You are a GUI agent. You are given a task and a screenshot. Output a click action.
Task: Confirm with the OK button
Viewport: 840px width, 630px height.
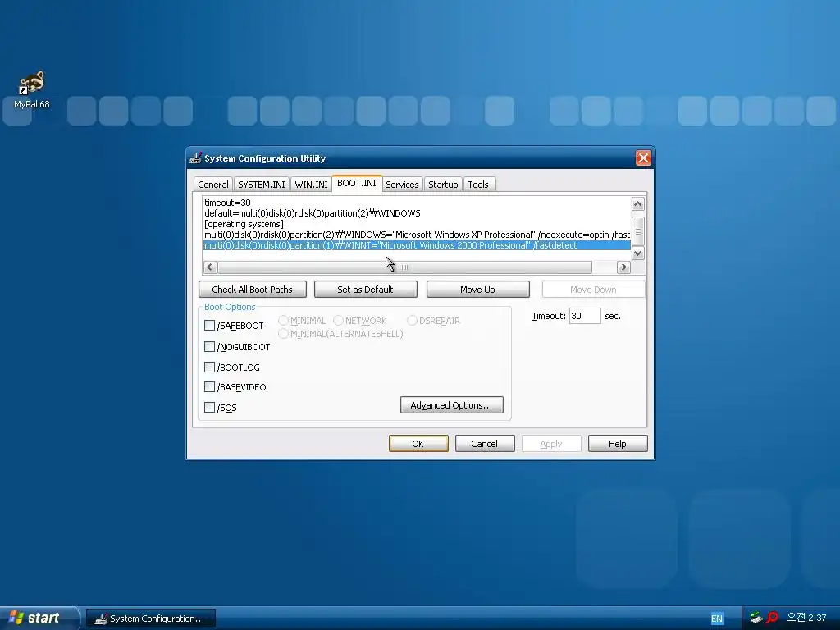(x=418, y=444)
